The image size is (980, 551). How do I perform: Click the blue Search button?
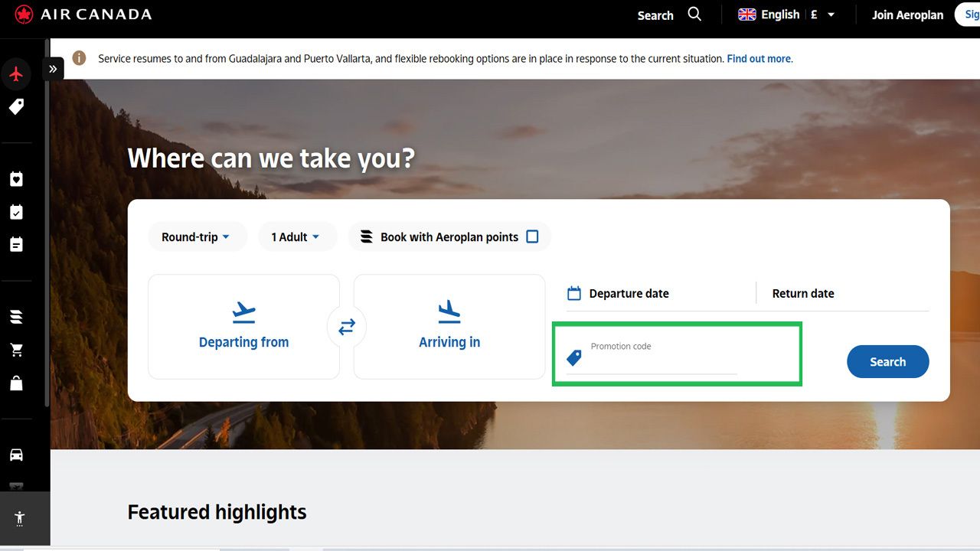887,361
